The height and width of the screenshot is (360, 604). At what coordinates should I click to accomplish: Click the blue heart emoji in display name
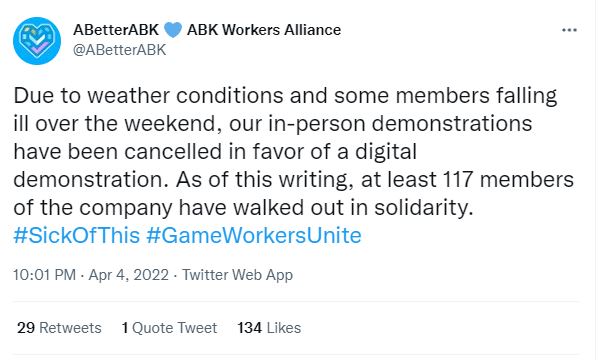(x=173, y=30)
